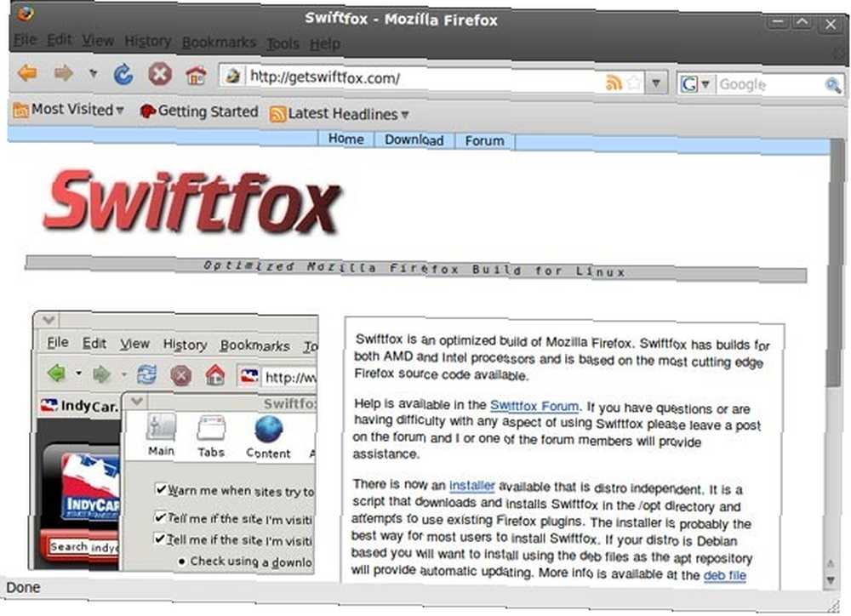Click the scrollbar down arrow
Viewport: 851px width, 616px height.
point(831,580)
